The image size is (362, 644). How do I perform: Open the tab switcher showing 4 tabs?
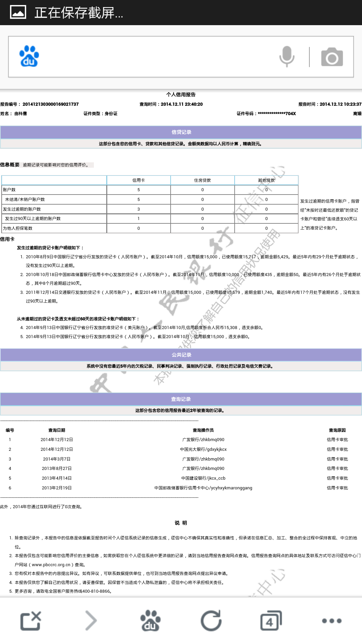271,621
